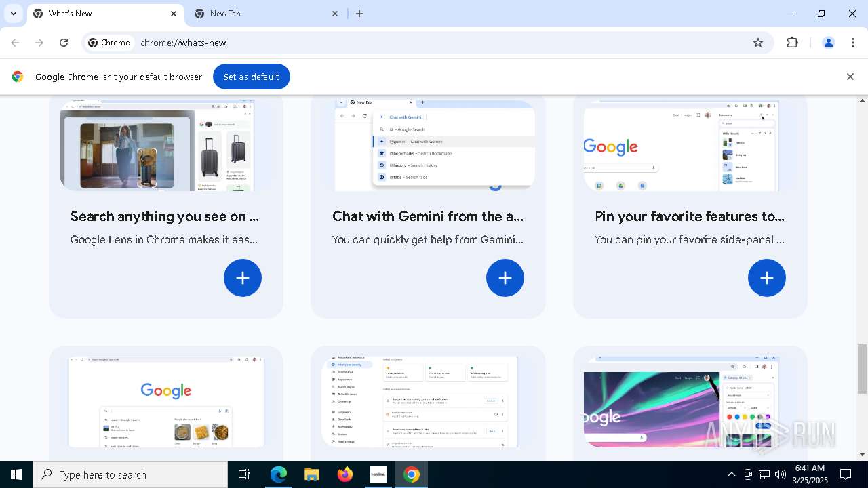
Task: Open the tab search dropdown arrow
Action: coord(13,14)
